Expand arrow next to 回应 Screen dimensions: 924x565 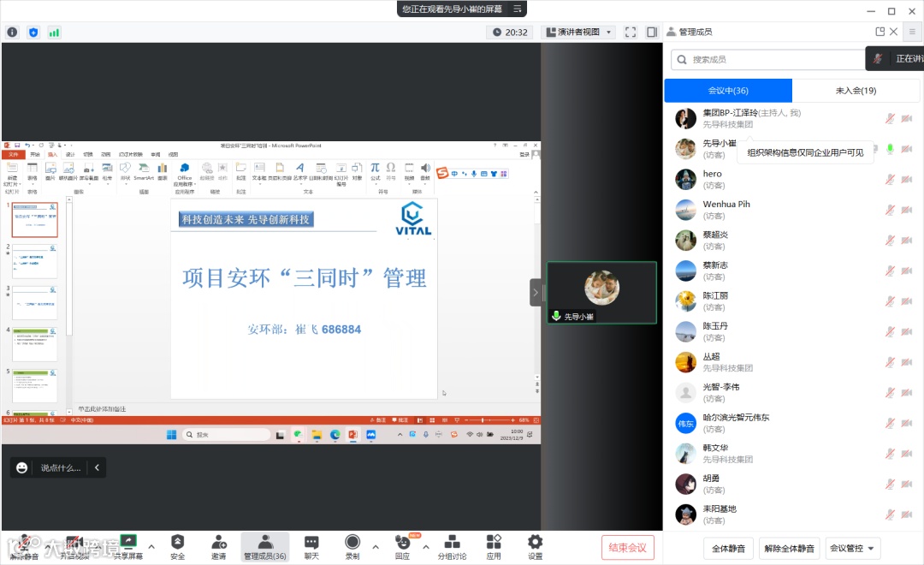(425, 547)
